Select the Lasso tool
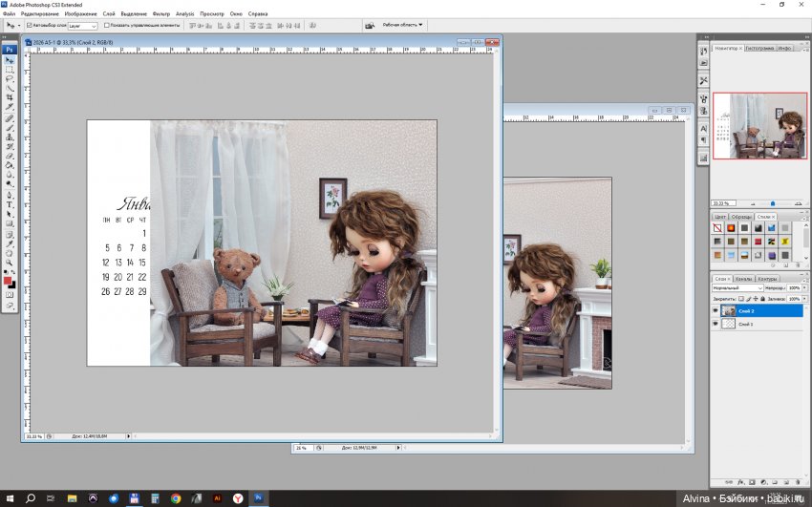The width and height of the screenshot is (812, 507). [10, 79]
